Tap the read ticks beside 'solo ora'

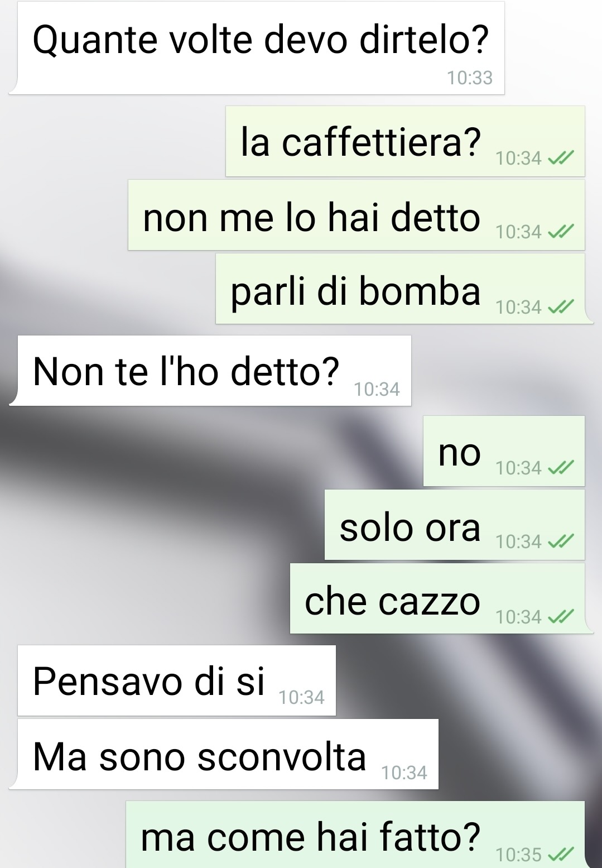pos(561,541)
